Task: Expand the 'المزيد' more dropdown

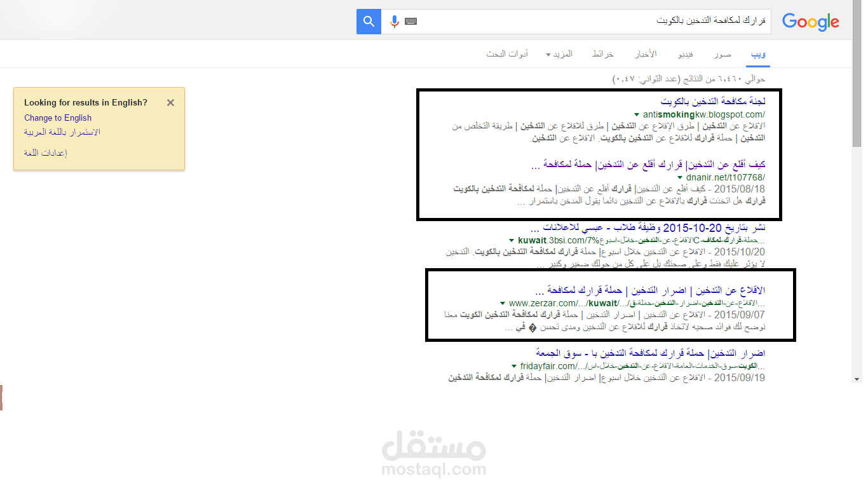Action: (559, 54)
